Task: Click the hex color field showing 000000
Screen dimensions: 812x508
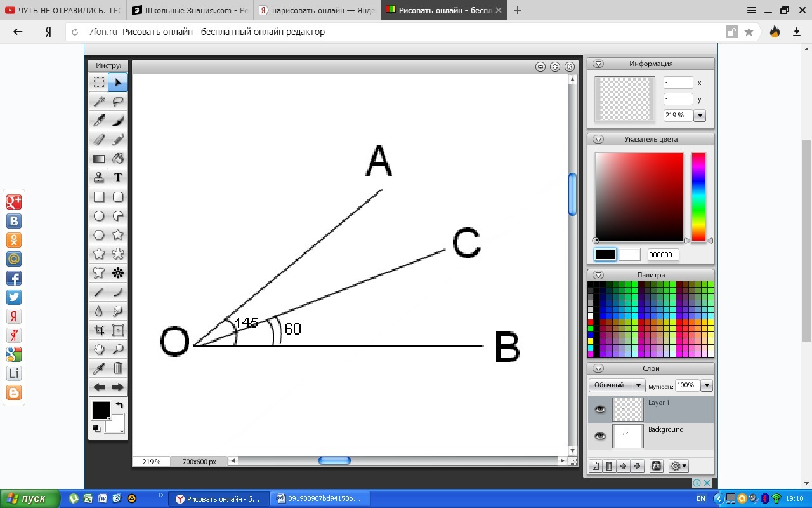Action: click(662, 255)
